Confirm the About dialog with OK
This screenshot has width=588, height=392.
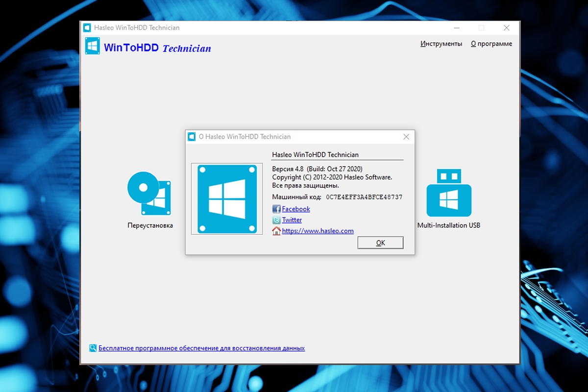pyautogui.click(x=380, y=243)
